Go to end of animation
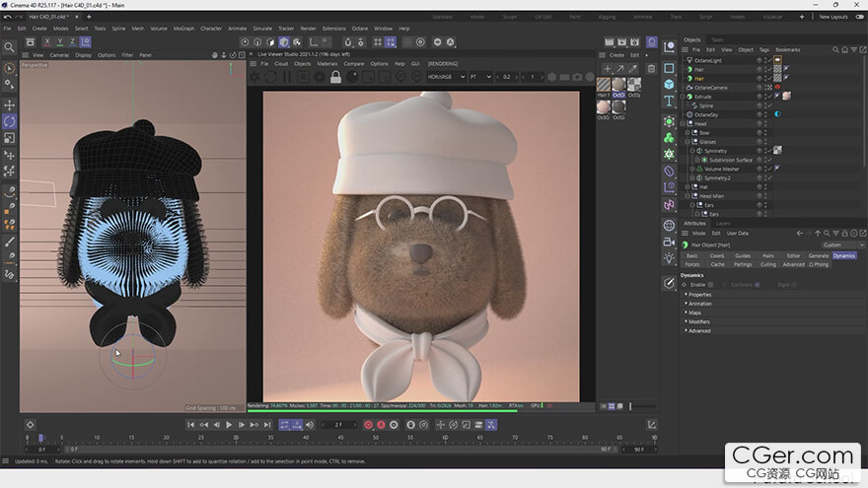Image resolution: width=868 pixels, height=488 pixels. (x=267, y=425)
